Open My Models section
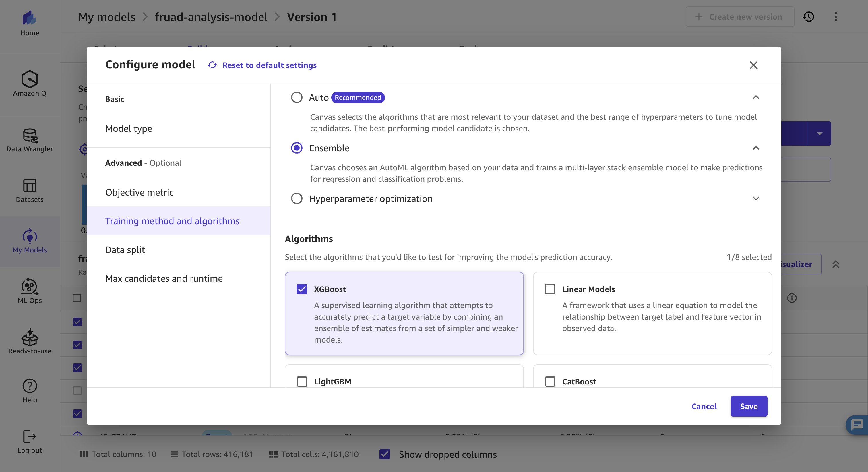This screenshot has width=868, height=472. [30, 241]
